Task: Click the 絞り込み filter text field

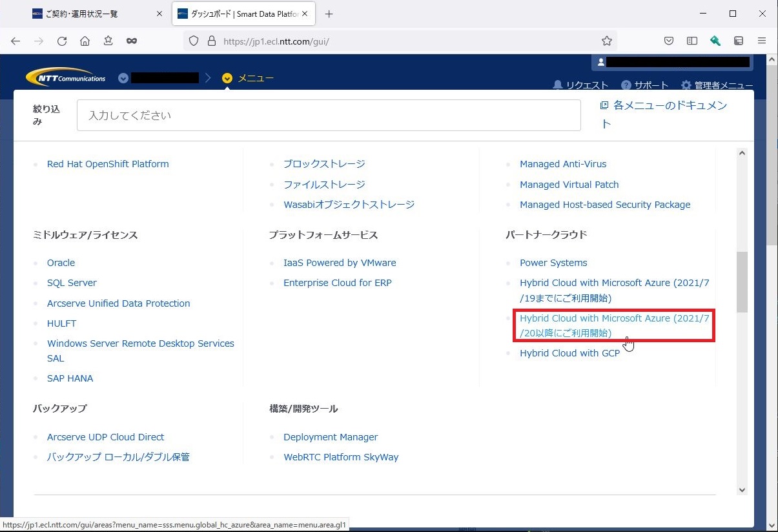Action: (x=329, y=116)
